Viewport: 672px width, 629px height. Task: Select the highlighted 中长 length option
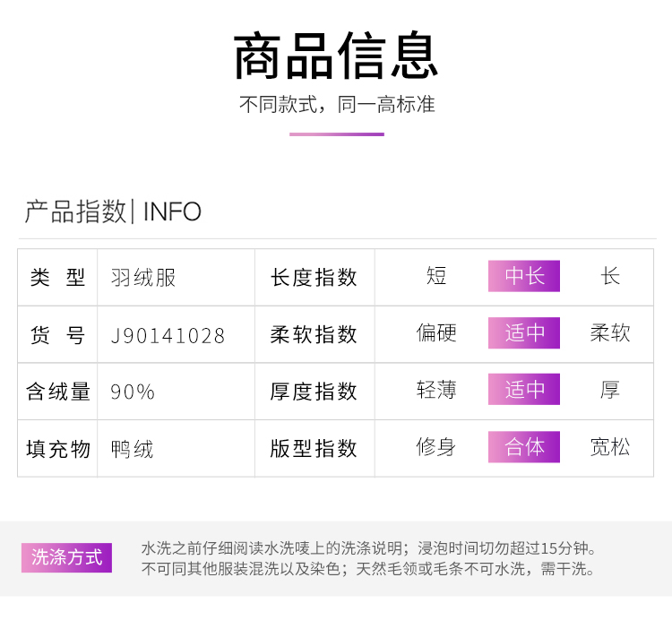[x=524, y=276]
